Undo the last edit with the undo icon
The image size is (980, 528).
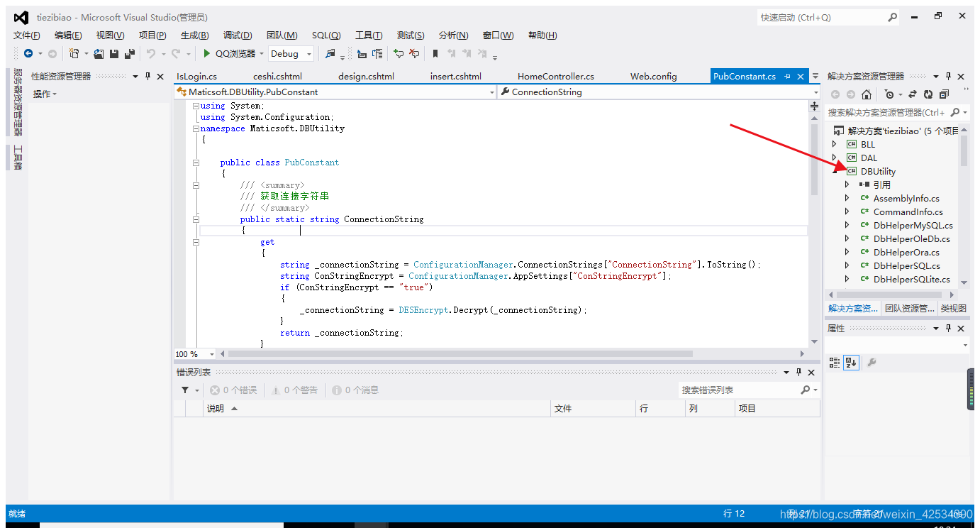click(150, 53)
